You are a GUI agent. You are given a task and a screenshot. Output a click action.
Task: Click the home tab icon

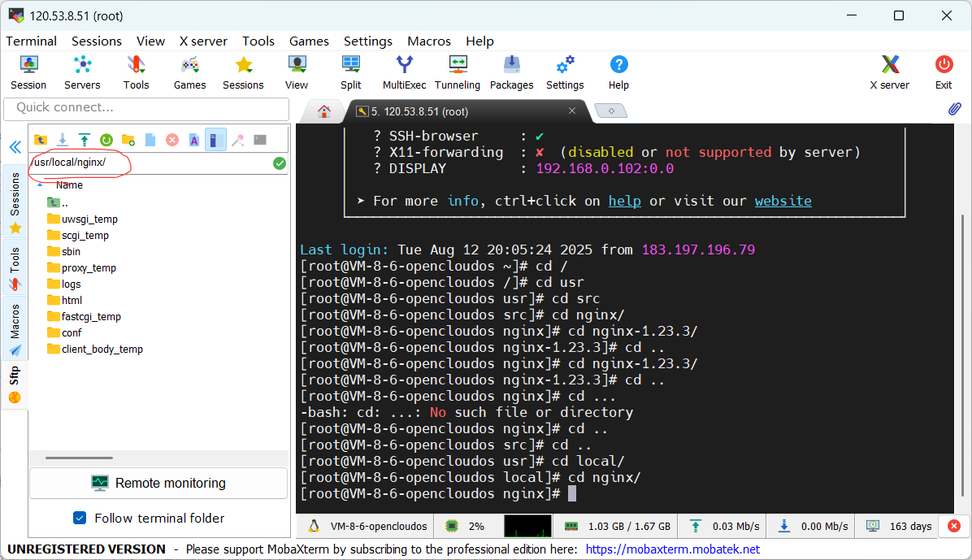pos(323,111)
